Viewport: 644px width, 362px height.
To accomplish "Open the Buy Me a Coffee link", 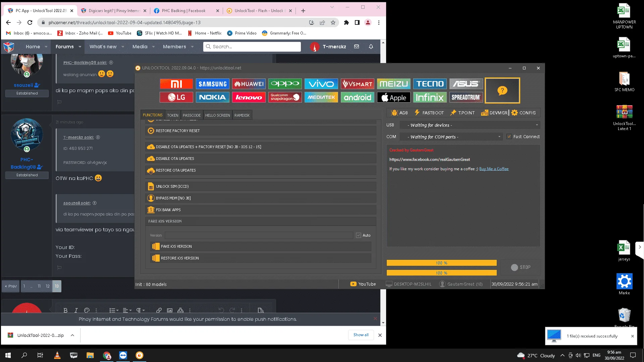I will tap(494, 169).
